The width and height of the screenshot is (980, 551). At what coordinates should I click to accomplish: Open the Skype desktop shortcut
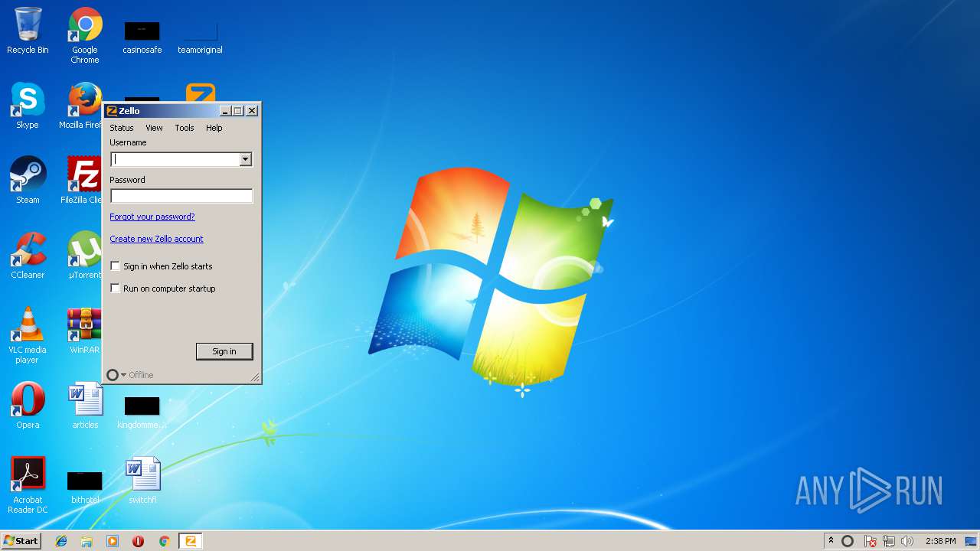28,106
